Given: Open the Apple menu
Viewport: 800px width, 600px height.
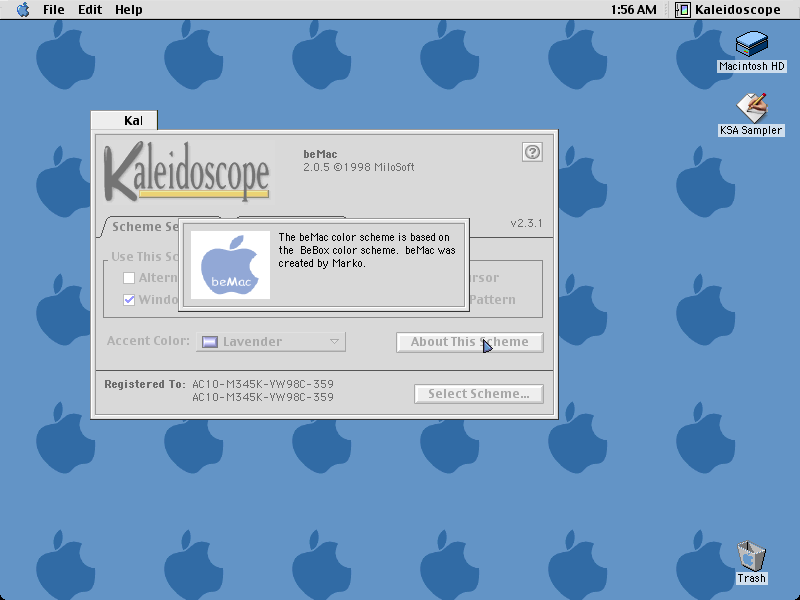Looking at the screenshot, I should (x=23, y=10).
